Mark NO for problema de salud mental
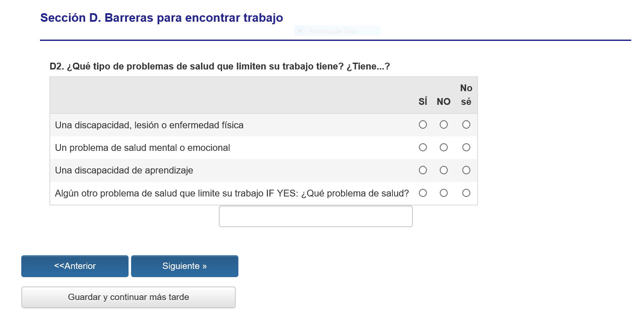644x312 pixels. click(x=444, y=147)
